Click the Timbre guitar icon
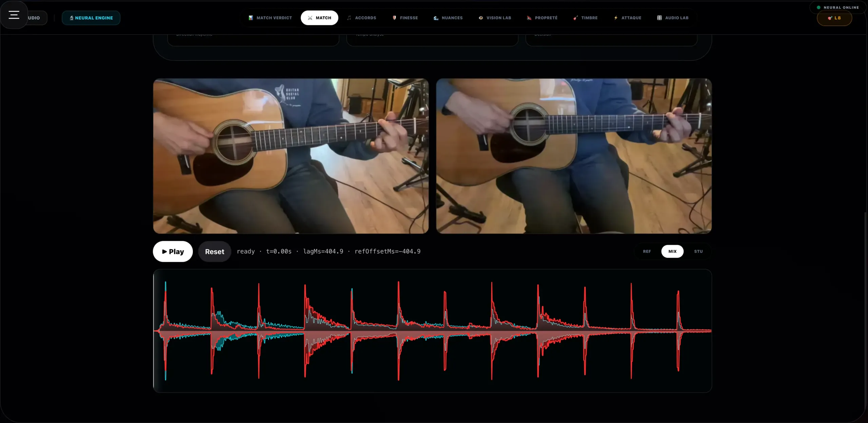 pos(575,18)
